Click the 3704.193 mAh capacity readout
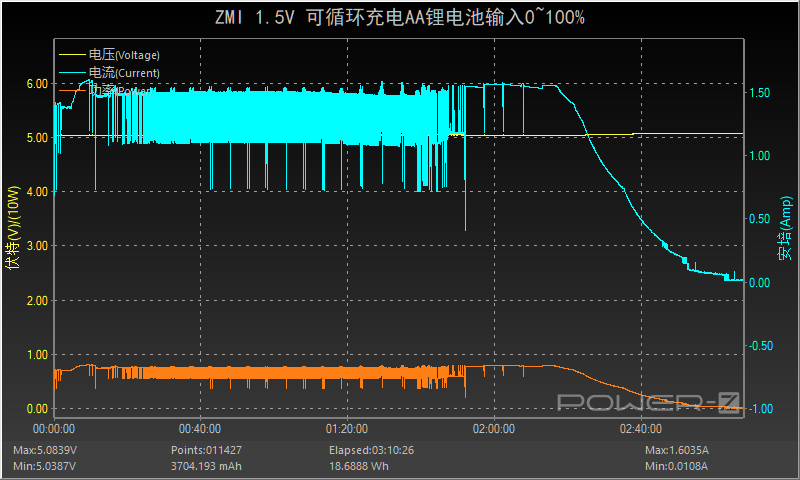The height and width of the screenshot is (480, 800). pyautogui.click(x=206, y=466)
